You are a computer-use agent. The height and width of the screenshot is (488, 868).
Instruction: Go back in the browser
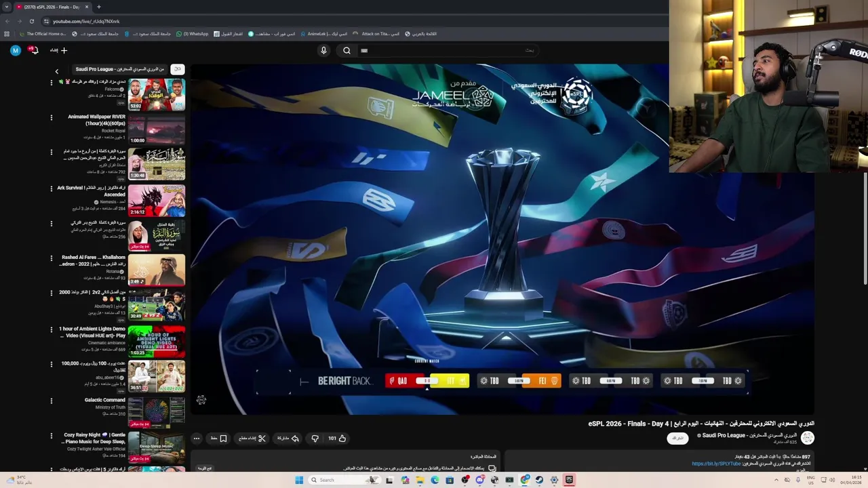coord(7,21)
